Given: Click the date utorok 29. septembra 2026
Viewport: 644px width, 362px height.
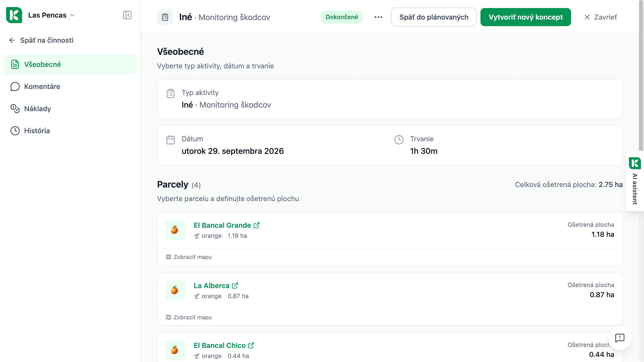Looking at the screenshot, I should click(232, 151).
